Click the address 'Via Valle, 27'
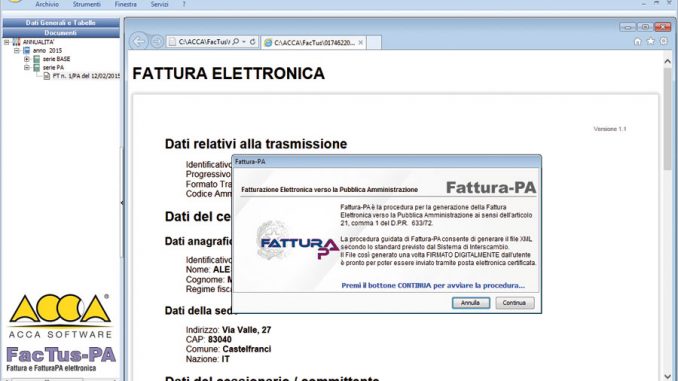This screenshot has width=678, height=381. click(246, 330)
